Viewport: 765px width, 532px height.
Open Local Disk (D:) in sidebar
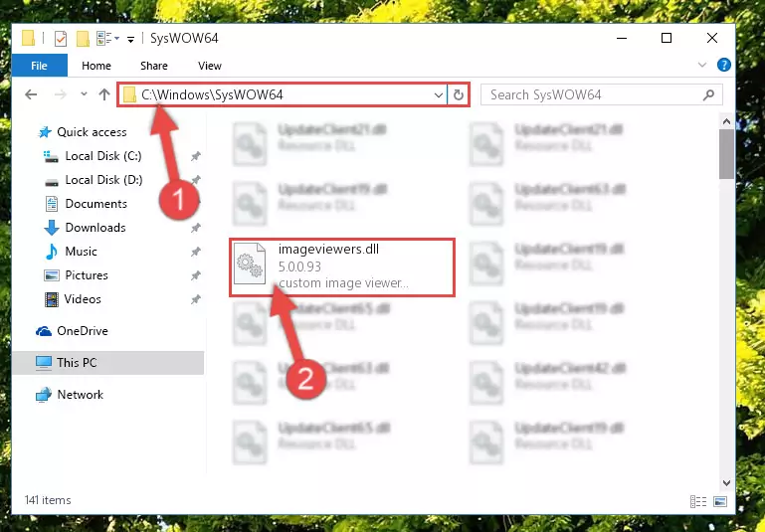coord(103,180)
